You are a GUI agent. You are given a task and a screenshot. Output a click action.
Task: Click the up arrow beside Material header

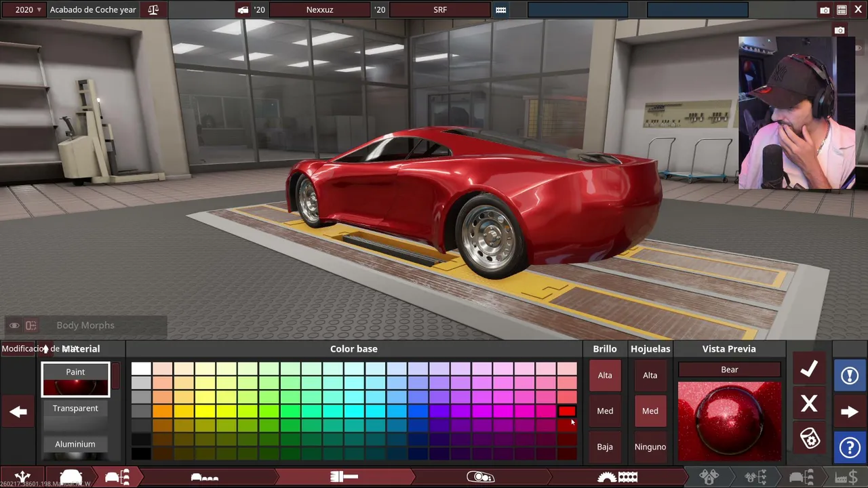coord(45,349)
